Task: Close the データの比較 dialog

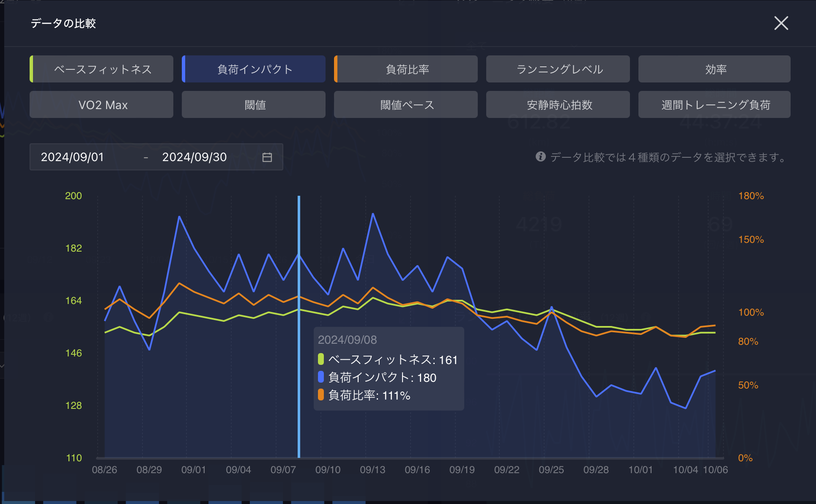Action: [x=781, y=23]
